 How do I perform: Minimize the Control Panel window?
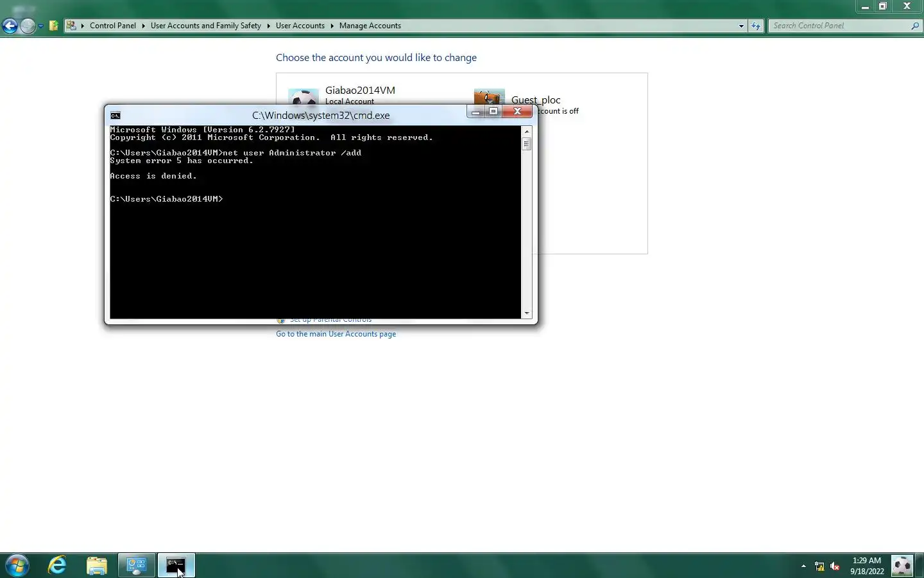pos(865,6)
